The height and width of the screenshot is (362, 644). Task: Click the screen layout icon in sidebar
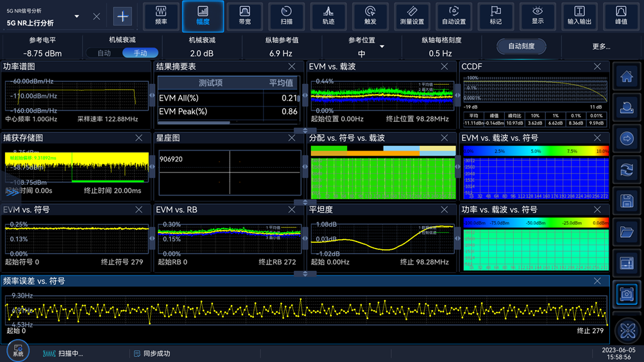[x=626, y=263]
